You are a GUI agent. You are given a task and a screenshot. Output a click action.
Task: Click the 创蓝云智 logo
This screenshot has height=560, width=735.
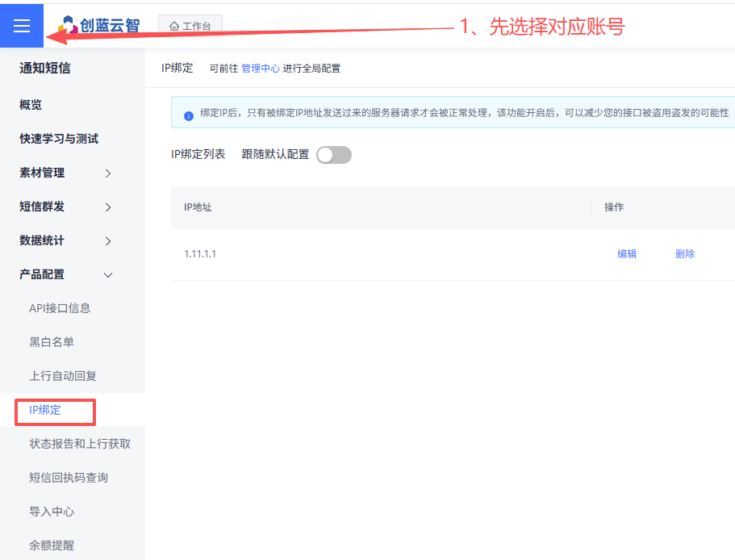[x=100, y=26]
